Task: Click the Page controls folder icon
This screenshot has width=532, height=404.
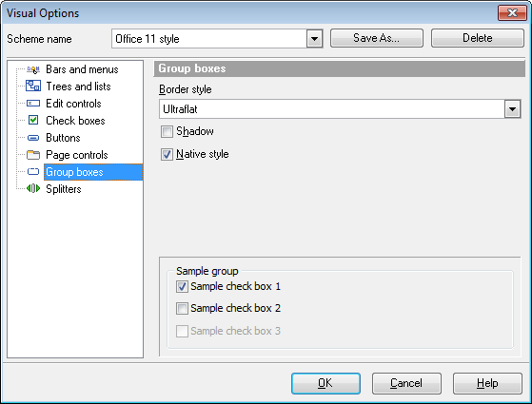Action: 33,155
